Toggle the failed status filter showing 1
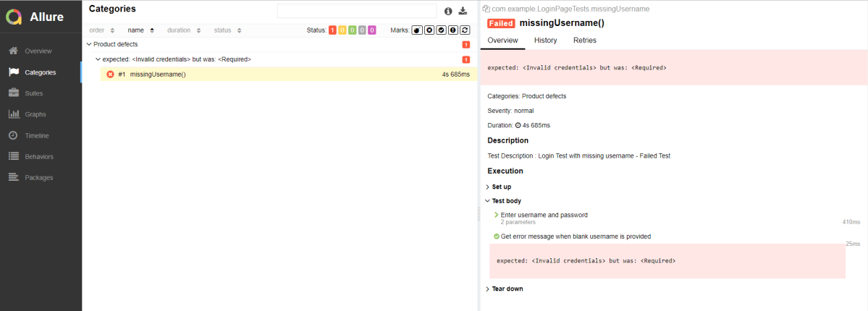This screenshot has width=868, height=311. 332,30
